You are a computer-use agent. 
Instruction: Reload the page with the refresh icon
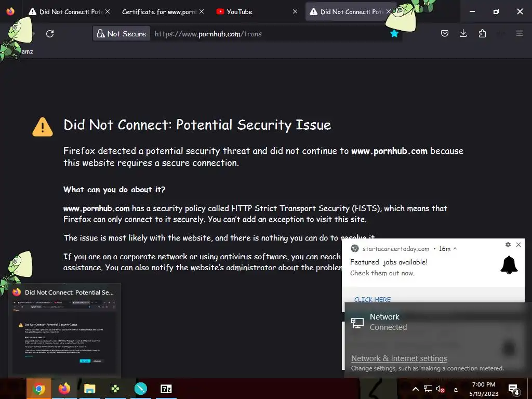pos(50,34)
